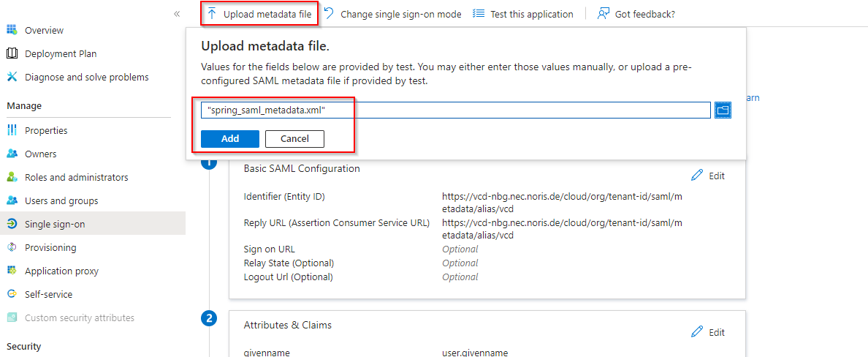This screenshot has width=868, height=357.
Task: Click the Self-service icon
Action: [x=12, y=294]
